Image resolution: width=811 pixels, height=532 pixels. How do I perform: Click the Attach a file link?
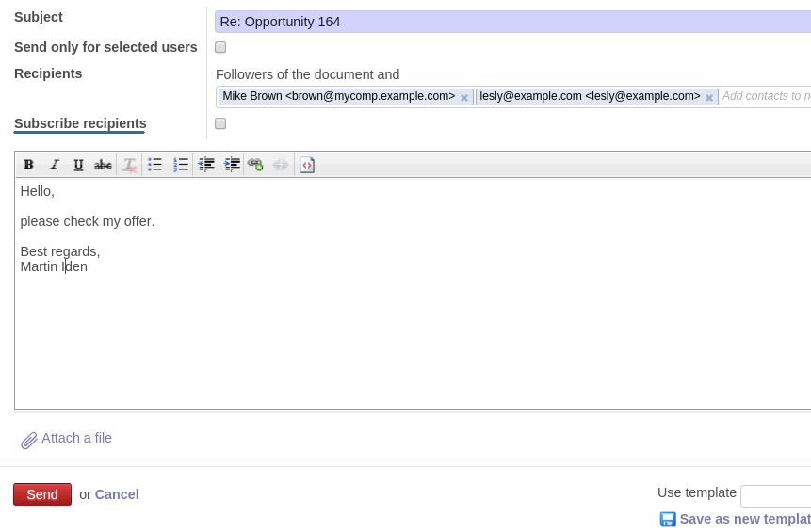[76, 438]
